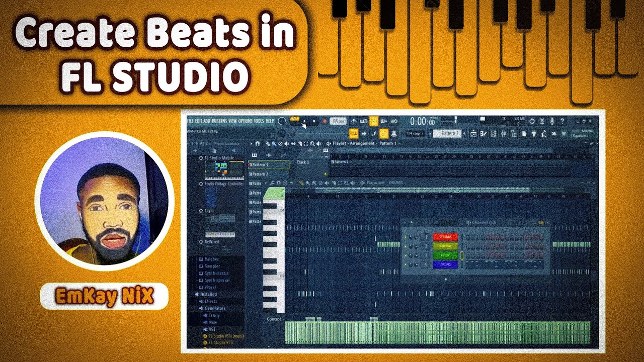Click the FL Studio Mobile thumbnail image
The image size is (644, 362).
click(x=224, y=170)
